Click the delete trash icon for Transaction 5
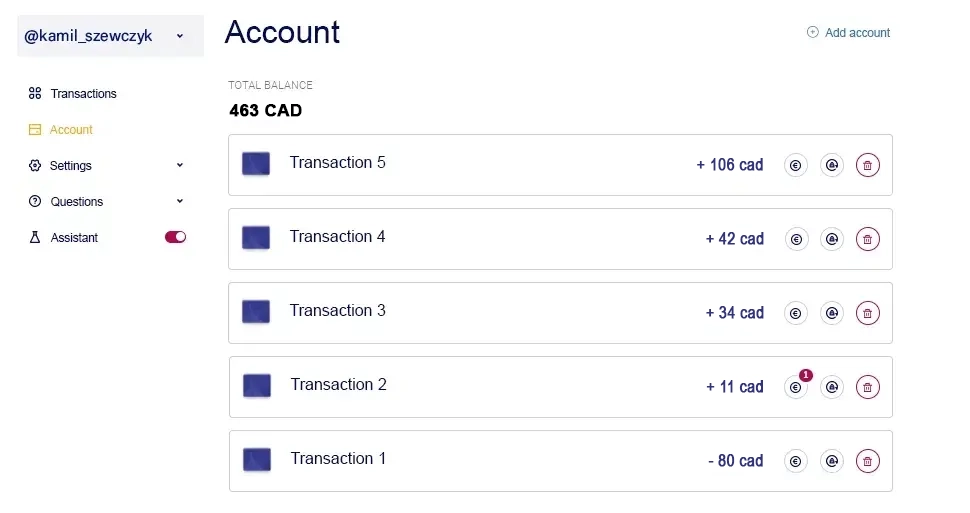The image size is (970, 513). [x=868, y=165]
